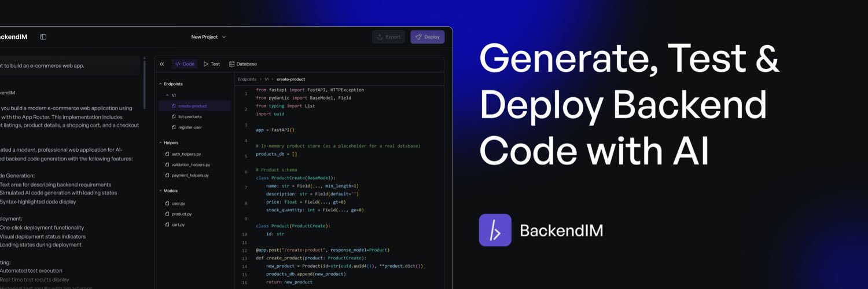868x289 pixels.
Task: Click the BackendIM wordmark in banner
Action: pyautogui.click(x=561, y=231)
